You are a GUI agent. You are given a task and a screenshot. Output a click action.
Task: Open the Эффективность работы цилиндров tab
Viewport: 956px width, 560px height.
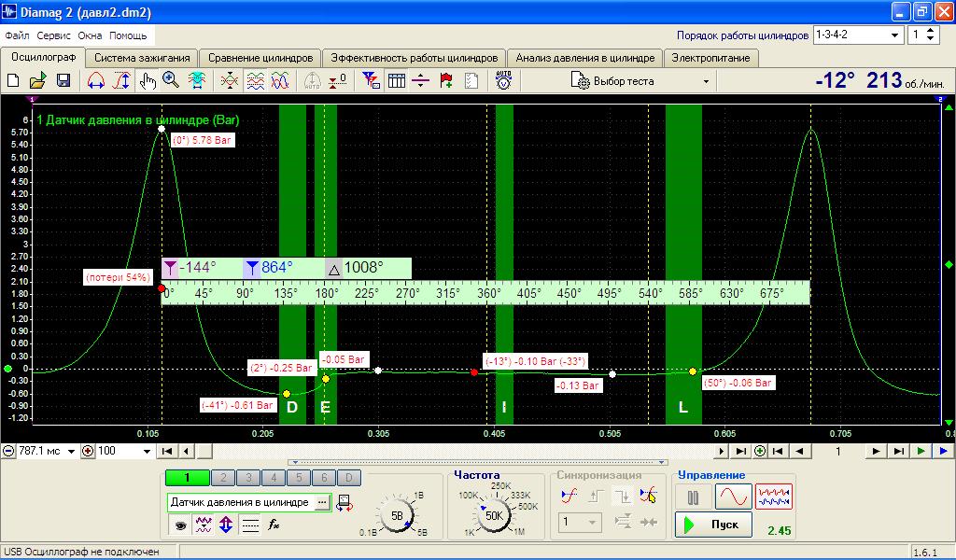pos(415,58)
